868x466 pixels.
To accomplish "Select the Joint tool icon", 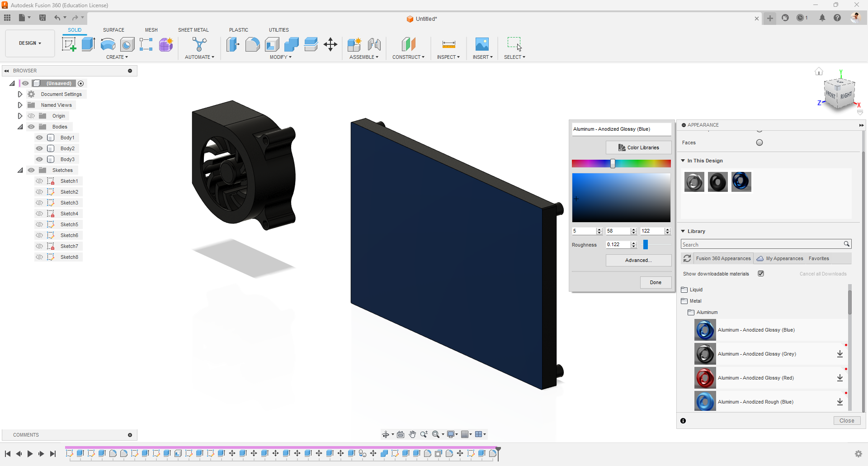I will pos(374,44).
